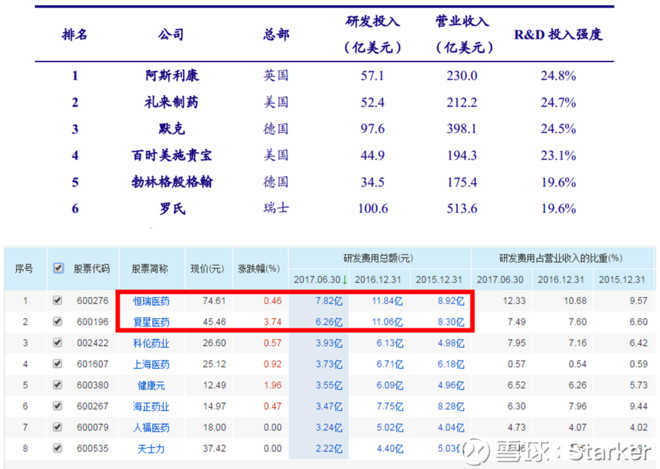Click the 7.82亿 R&D expense value
Image resolution: width=660 pixels, height=469 pixels.
329,301
